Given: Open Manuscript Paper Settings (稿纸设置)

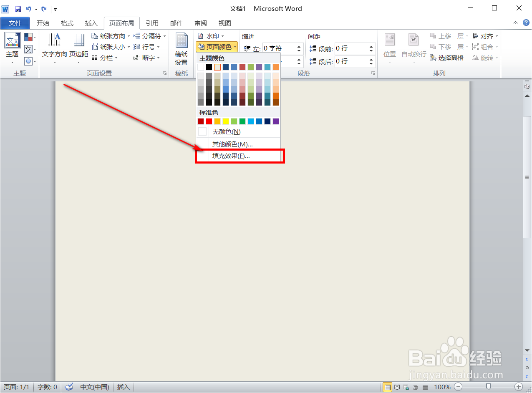Looking at the screenshot, I should 181,49.
